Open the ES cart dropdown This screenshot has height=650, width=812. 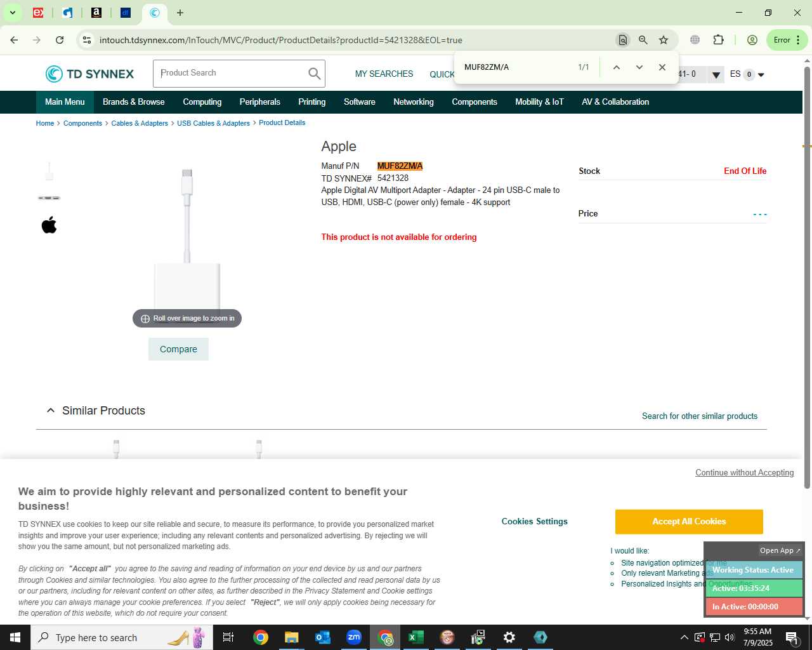tap(747, 74)
